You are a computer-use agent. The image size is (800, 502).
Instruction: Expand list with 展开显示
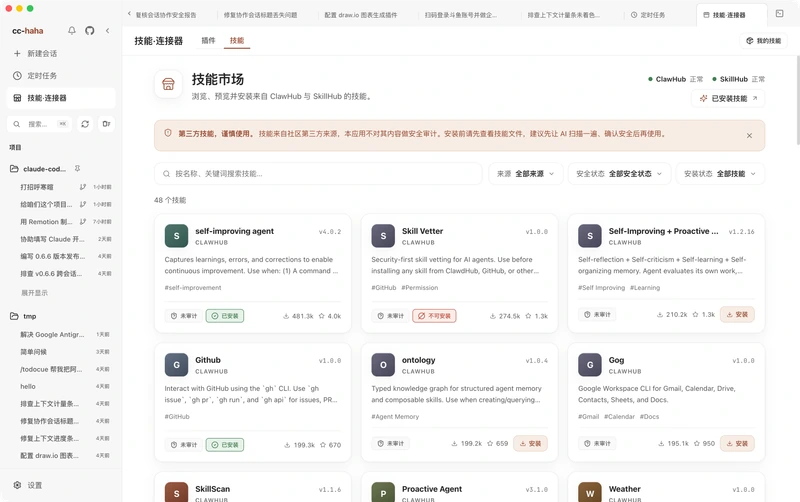pyautogui.click(x=34, y=293)
